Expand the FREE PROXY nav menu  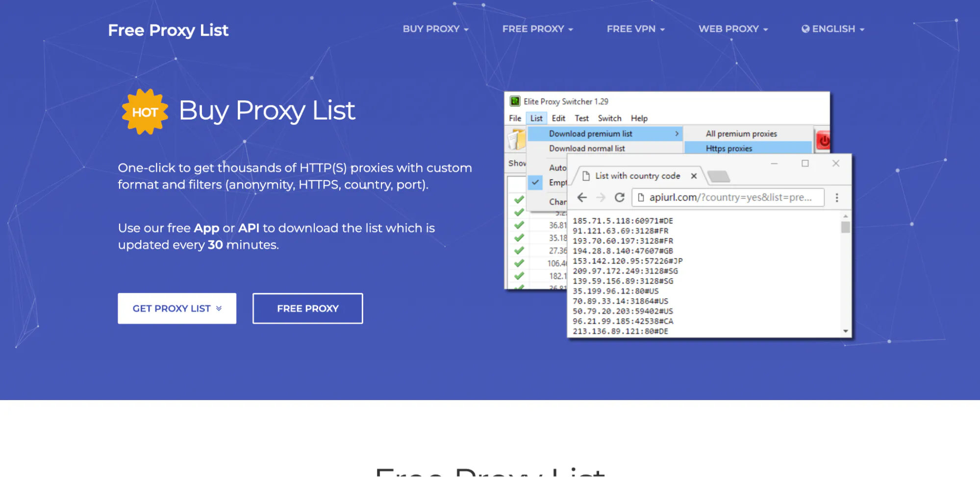[537, 29]
